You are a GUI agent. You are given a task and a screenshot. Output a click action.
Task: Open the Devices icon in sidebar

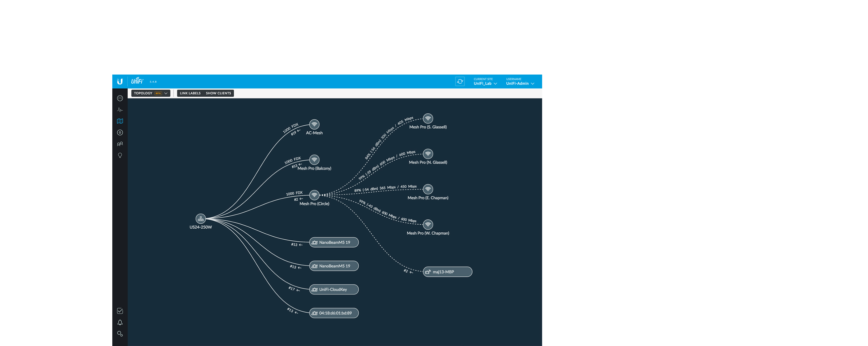[x=120, y=133]
